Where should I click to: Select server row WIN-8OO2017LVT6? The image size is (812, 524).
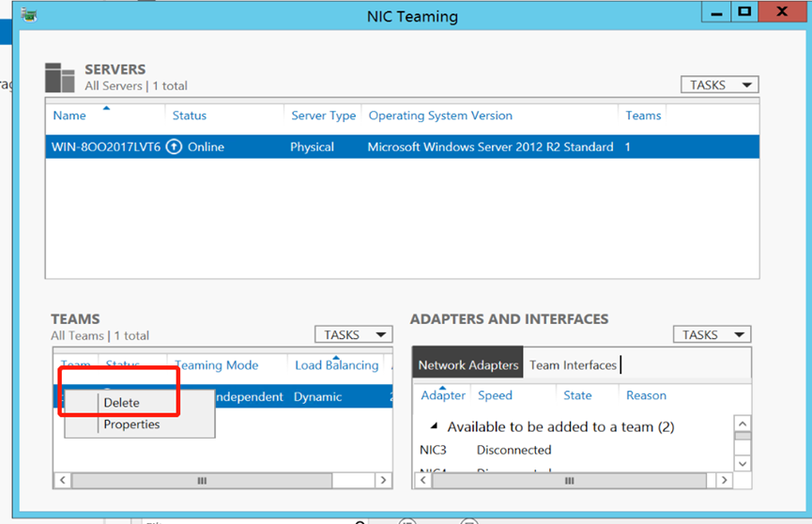click(x=403, y=147)
